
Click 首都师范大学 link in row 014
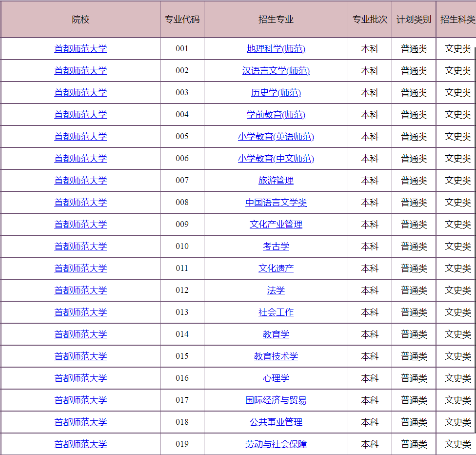(x=80, y=334)
